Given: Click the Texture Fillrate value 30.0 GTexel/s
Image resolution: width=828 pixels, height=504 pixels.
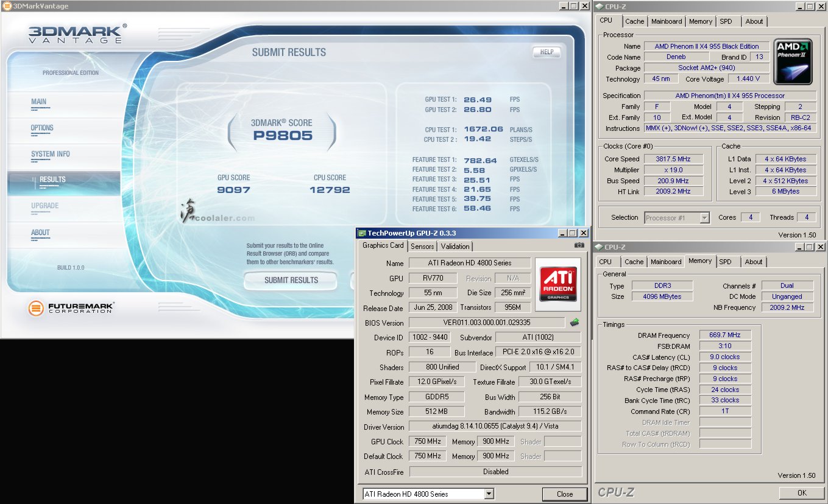Looking at the screenshot, I should pos(550,382).
